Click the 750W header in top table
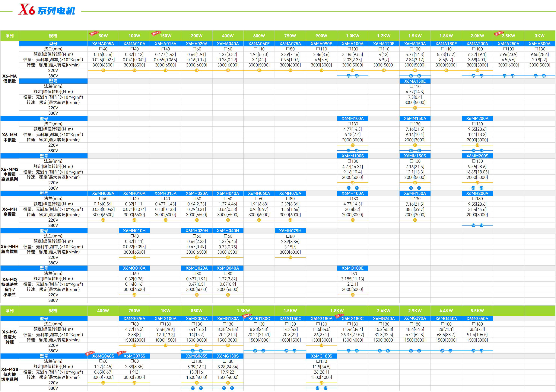The height and width of the screenshot is (392, 556). click(x=290, y=36)
